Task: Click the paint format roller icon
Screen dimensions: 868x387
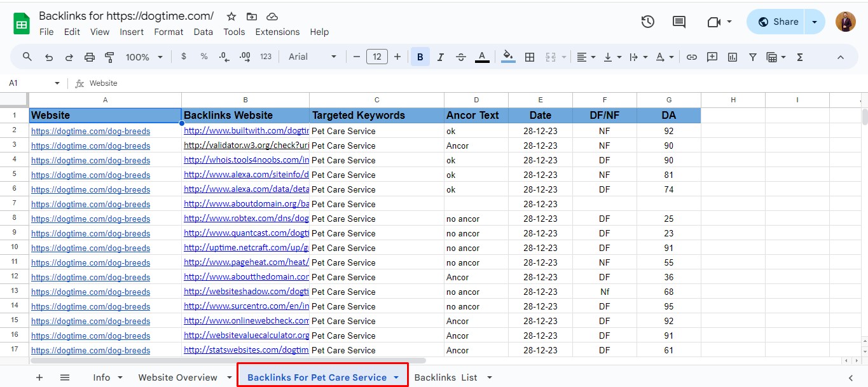Action: coord(109,57)
